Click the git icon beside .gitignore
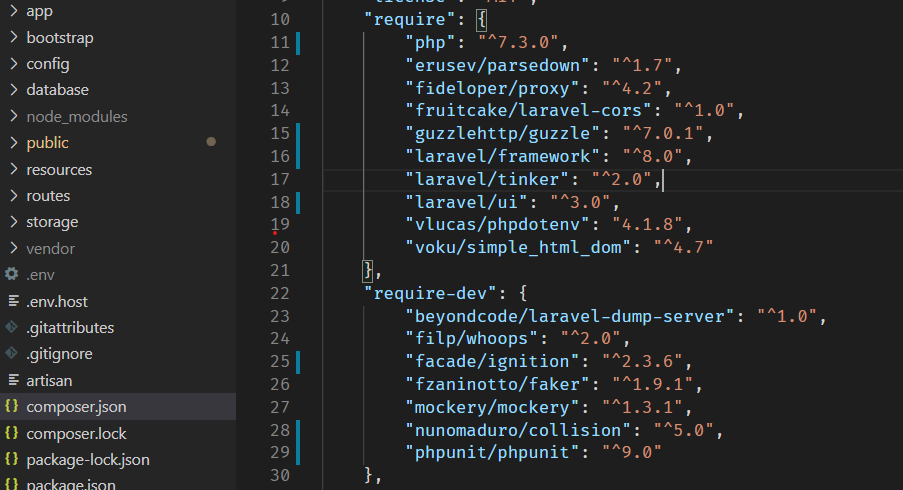 tap(12, 353)
